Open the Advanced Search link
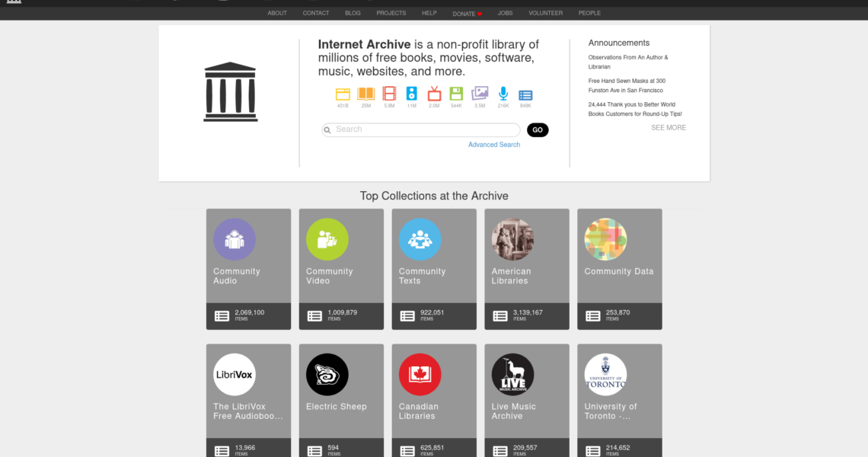The width and height of the screenshot is (868, 457). 494,145
